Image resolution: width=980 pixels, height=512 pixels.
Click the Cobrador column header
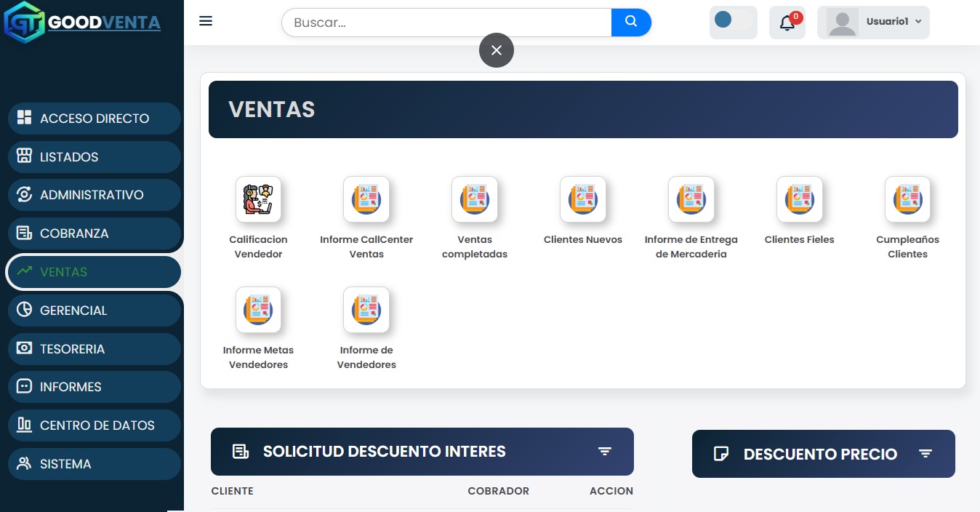(499, 491)
